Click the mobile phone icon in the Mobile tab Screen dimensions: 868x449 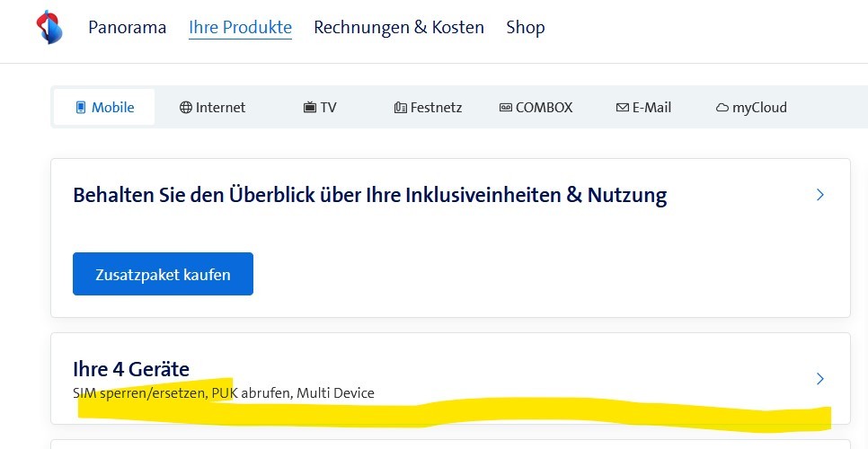click(x=80, y=108)
